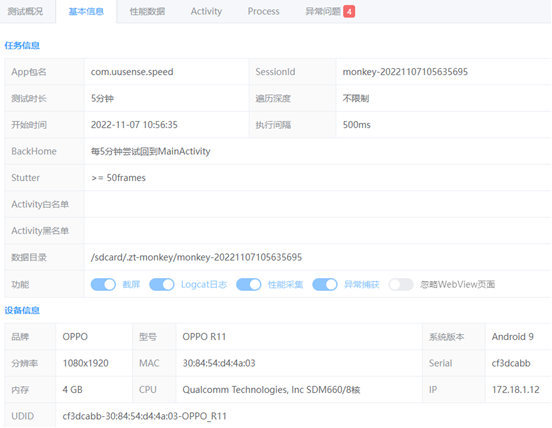Enable the 忽略WebView页面 switch
The height and width of the screenshot is (428, 552).
[x=401, y=284]
